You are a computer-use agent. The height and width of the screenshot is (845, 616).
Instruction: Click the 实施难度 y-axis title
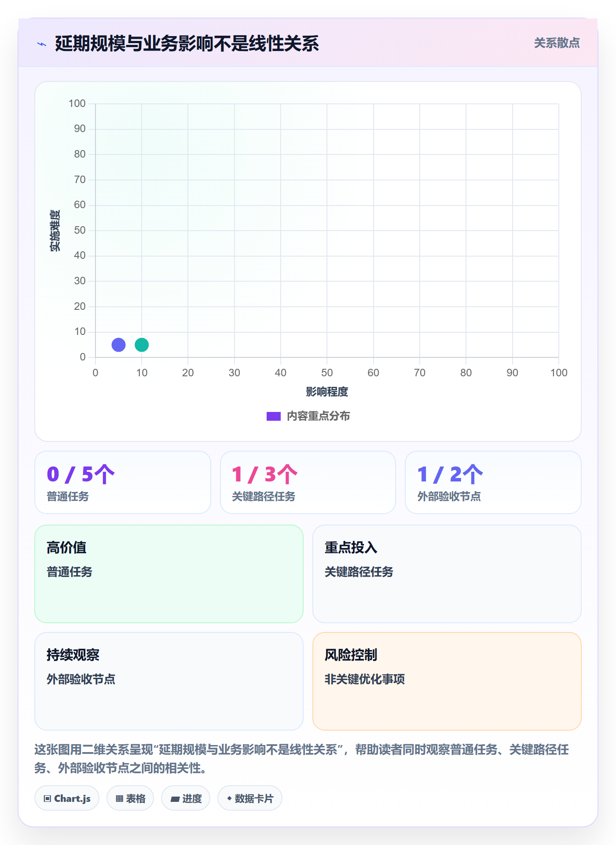coord(55,231)
